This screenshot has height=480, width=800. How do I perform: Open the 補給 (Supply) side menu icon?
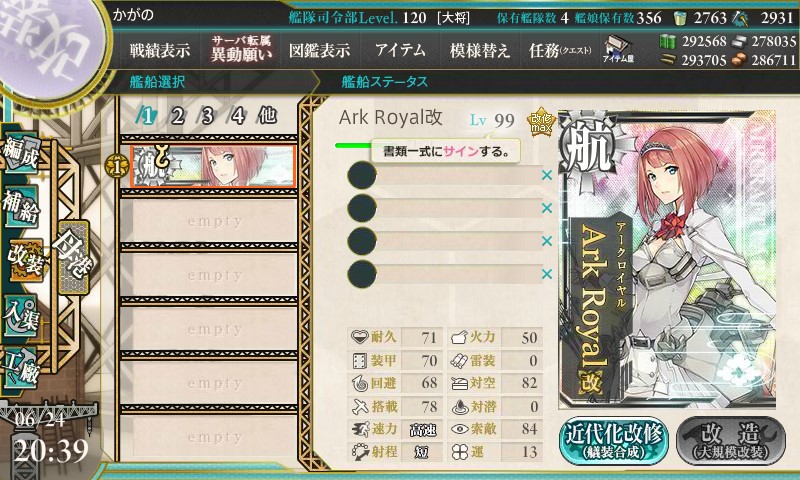(21, 207)
